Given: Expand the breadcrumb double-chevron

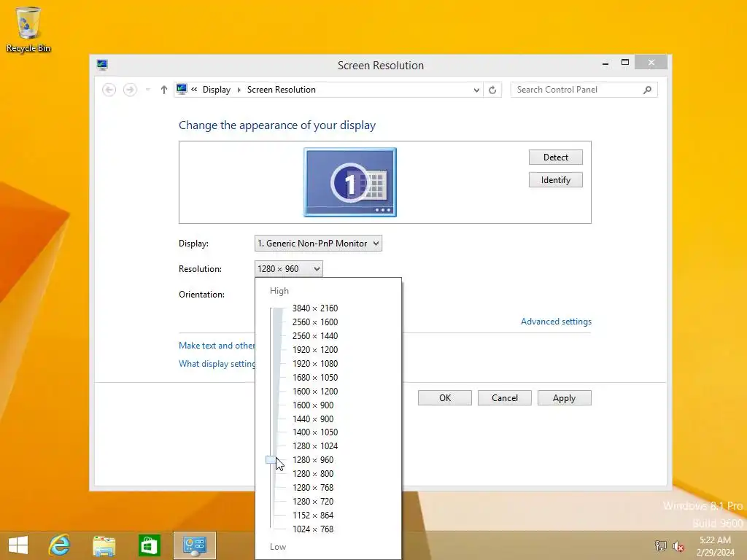Looking at the screenshot, I should (x=194, y=89).
